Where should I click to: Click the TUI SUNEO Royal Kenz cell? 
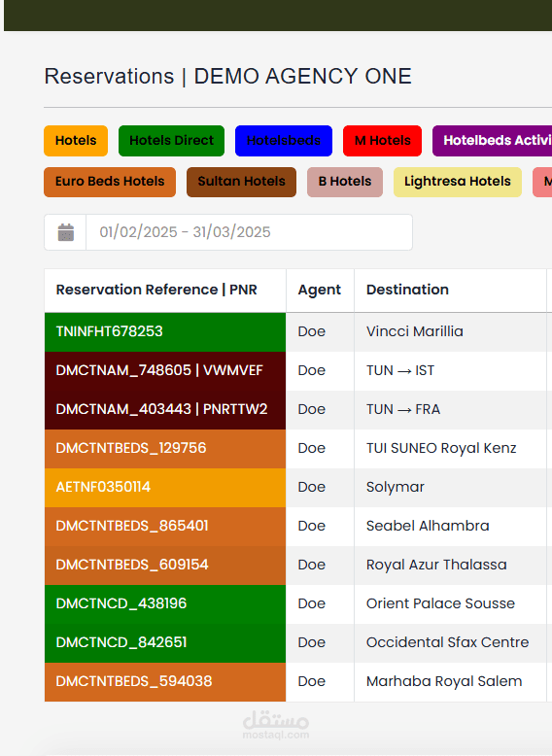coord(450,448)
